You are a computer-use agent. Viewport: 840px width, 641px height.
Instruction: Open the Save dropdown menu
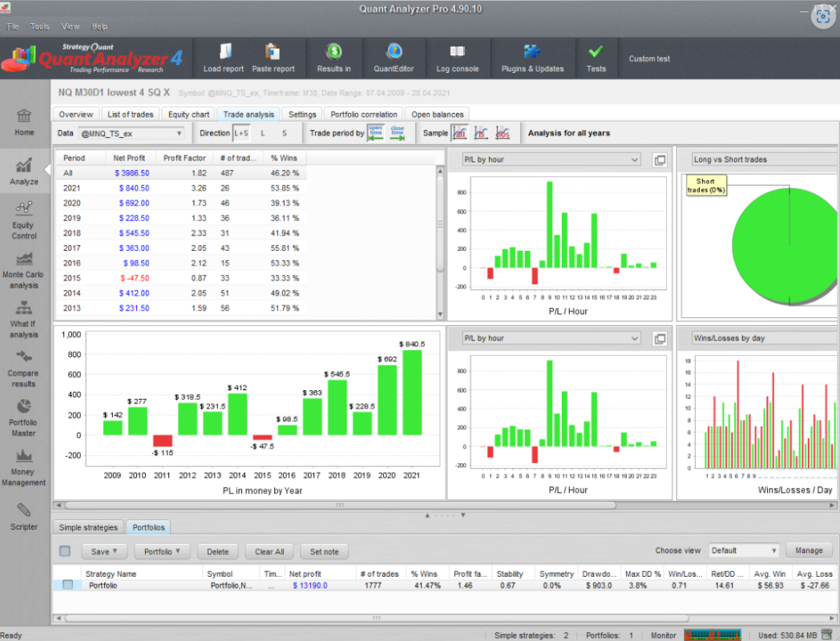pos(103,551)
